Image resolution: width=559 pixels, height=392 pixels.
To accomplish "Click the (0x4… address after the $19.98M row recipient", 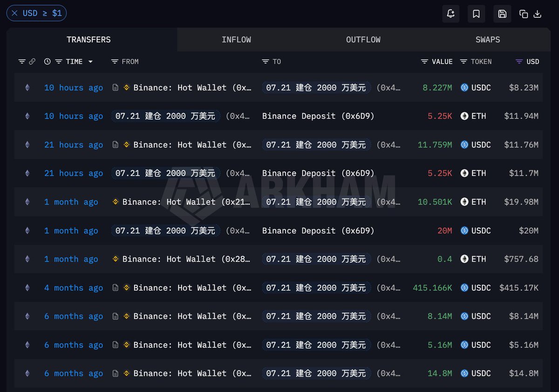I will point(389,202).
